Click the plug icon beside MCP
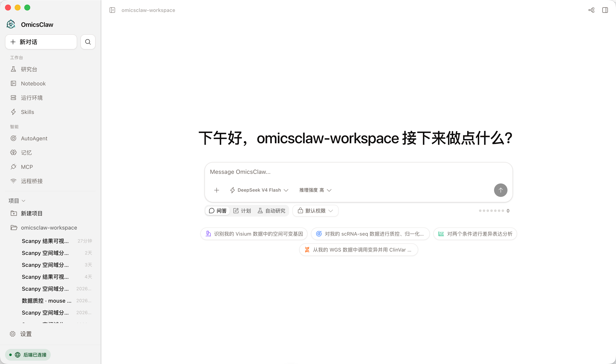This screenshot has width=616, height=364. point(13,167)
